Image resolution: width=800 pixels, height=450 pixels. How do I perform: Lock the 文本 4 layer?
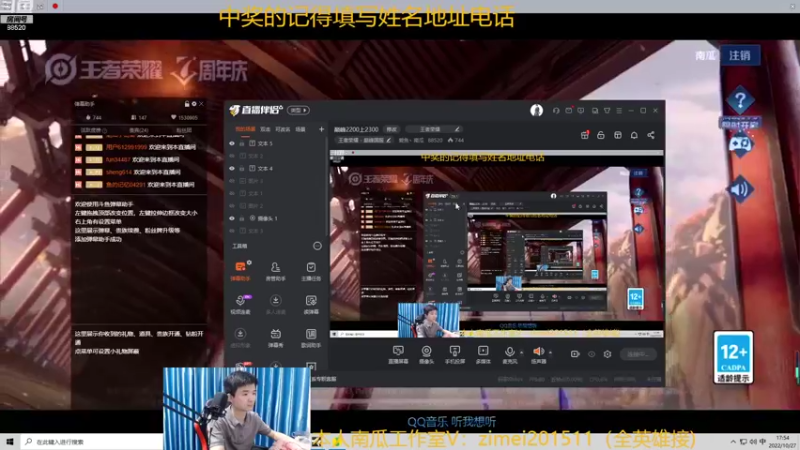[242, 168]
